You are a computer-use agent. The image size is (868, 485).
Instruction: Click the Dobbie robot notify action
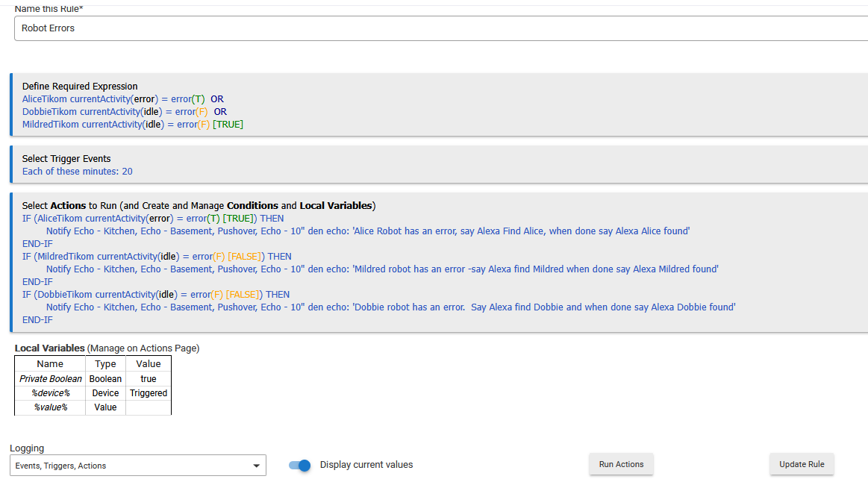(x=390, y=307)
